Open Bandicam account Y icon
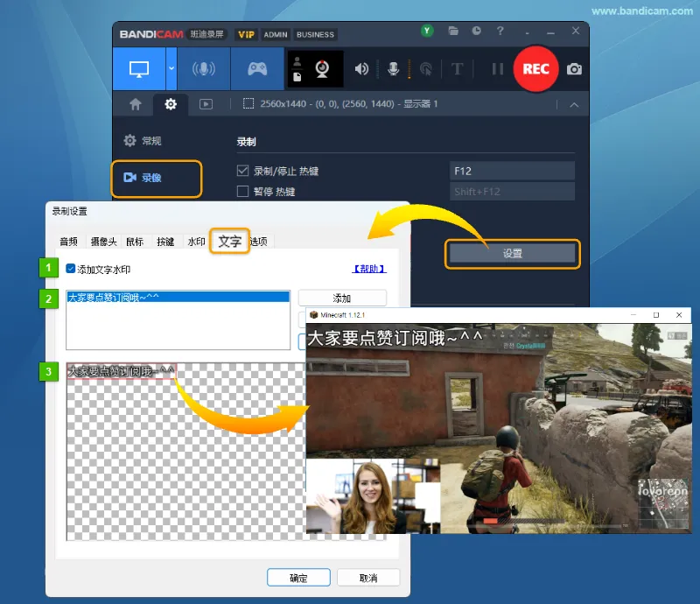 click(x=427, y=31)
